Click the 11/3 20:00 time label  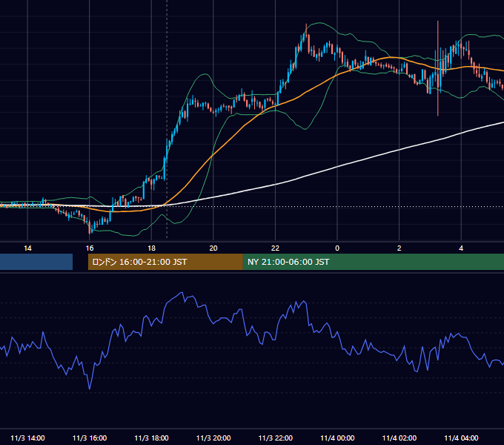(213, 438)
